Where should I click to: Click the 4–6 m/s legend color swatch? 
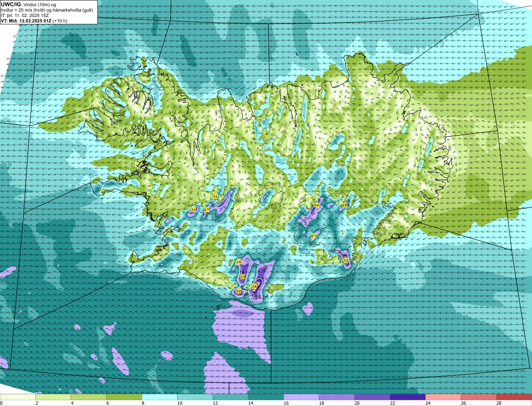[x=89, y=397]
